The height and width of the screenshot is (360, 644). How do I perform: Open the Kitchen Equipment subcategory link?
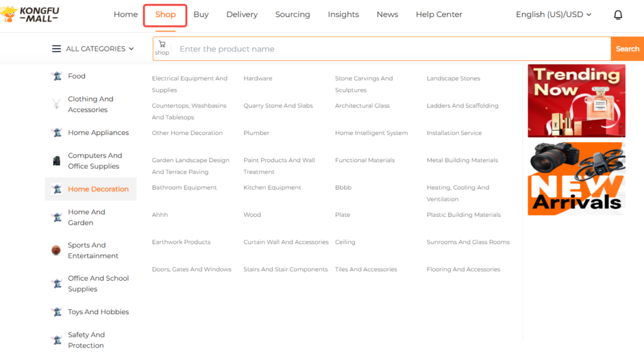[272, 187]
